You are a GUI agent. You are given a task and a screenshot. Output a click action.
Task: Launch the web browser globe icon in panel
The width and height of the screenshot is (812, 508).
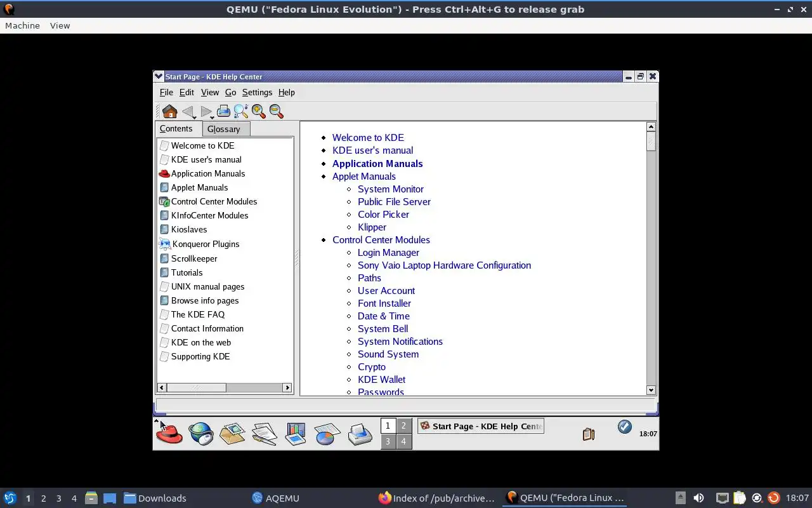(x=201, y=434)
